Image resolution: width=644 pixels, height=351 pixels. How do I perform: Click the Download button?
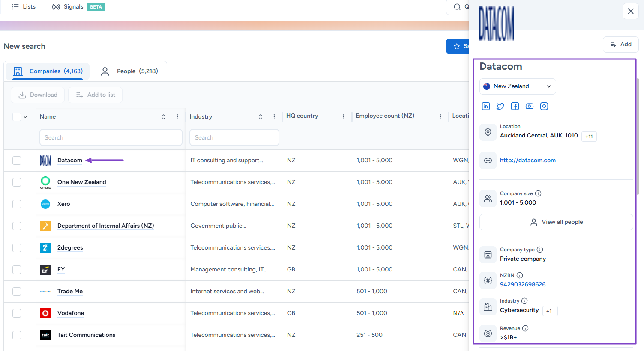click(x=38, y=95)
